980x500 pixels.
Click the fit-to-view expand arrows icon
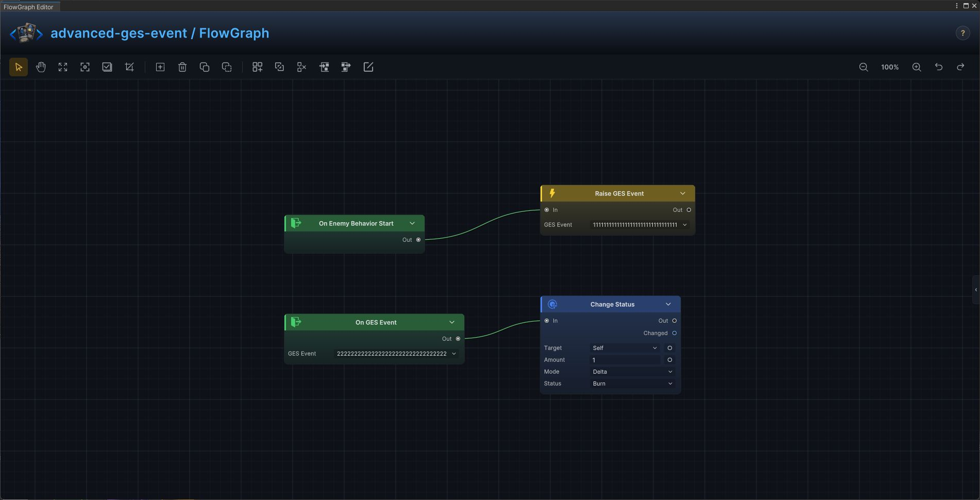click(63, 67)
